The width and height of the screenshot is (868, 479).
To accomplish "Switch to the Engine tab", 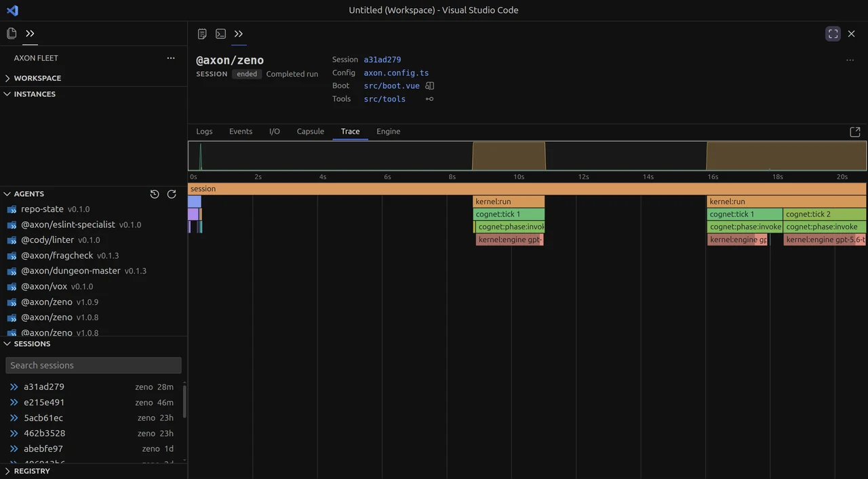I will [x=389, y=132].
